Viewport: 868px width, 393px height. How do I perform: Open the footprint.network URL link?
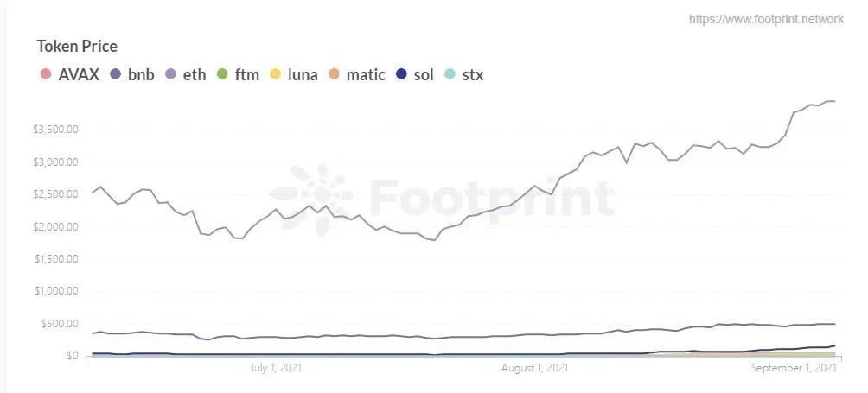coord(766,19)
